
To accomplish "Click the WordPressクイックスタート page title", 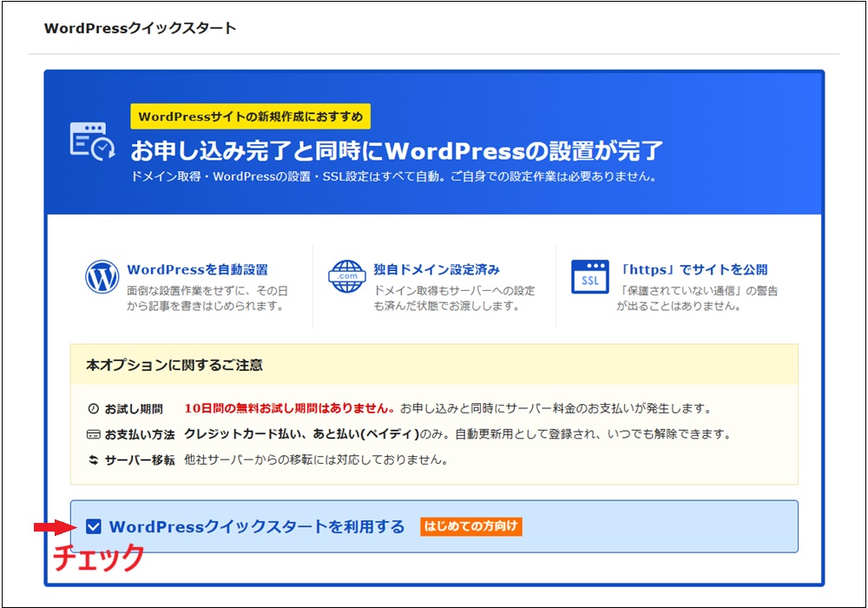I will coord(140,29).
